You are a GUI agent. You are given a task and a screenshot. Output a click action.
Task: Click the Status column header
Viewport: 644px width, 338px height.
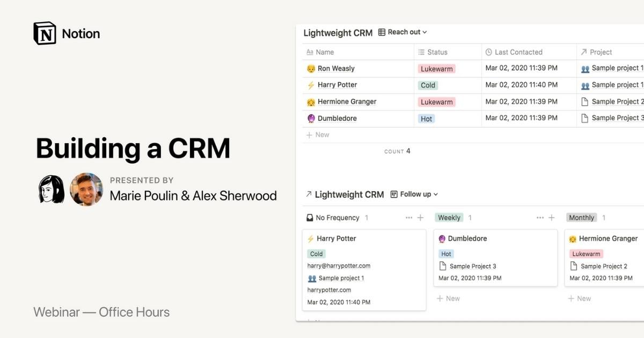437,52
